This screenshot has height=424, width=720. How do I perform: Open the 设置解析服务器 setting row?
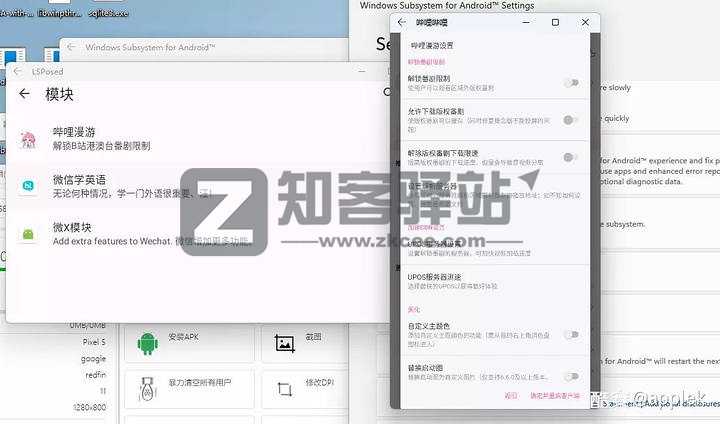(495, 194)
